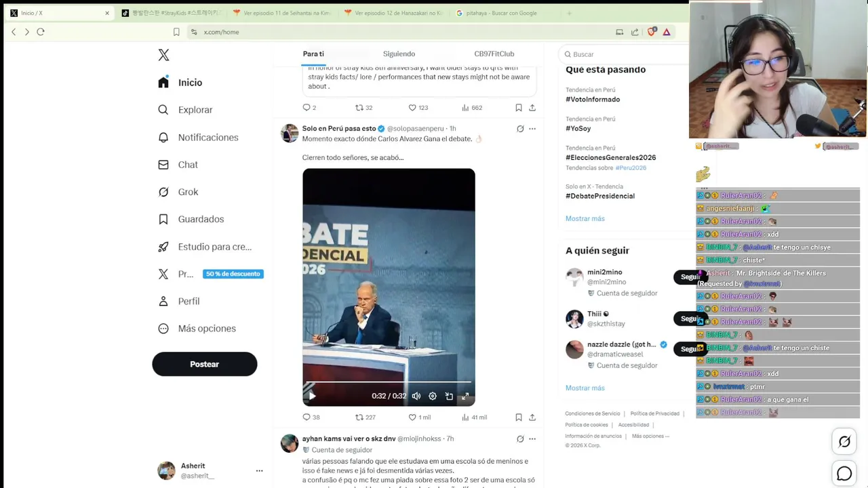Open Más opciones in the sidebar
Image resolution: width=868 pixels, height=488 pixels.
[x=197, y=329]
